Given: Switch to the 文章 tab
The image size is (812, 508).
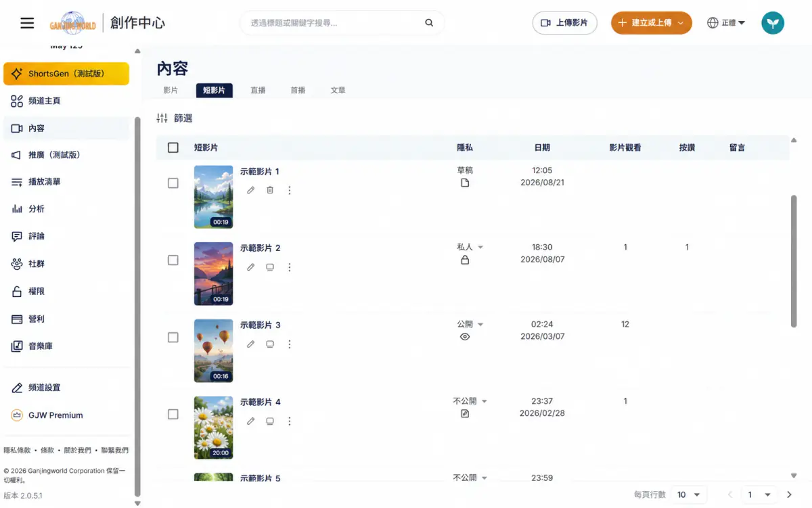Looking at the screenshot, I should click(338, 90).
